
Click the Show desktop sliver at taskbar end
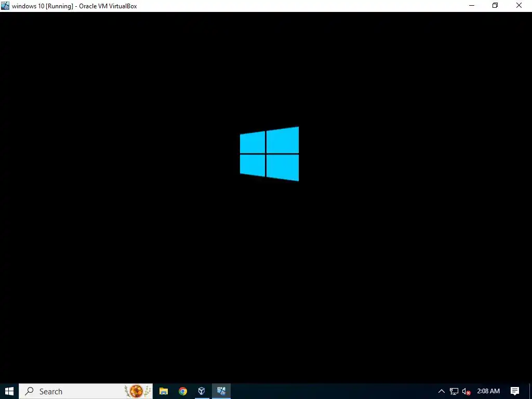click(530, 391)
